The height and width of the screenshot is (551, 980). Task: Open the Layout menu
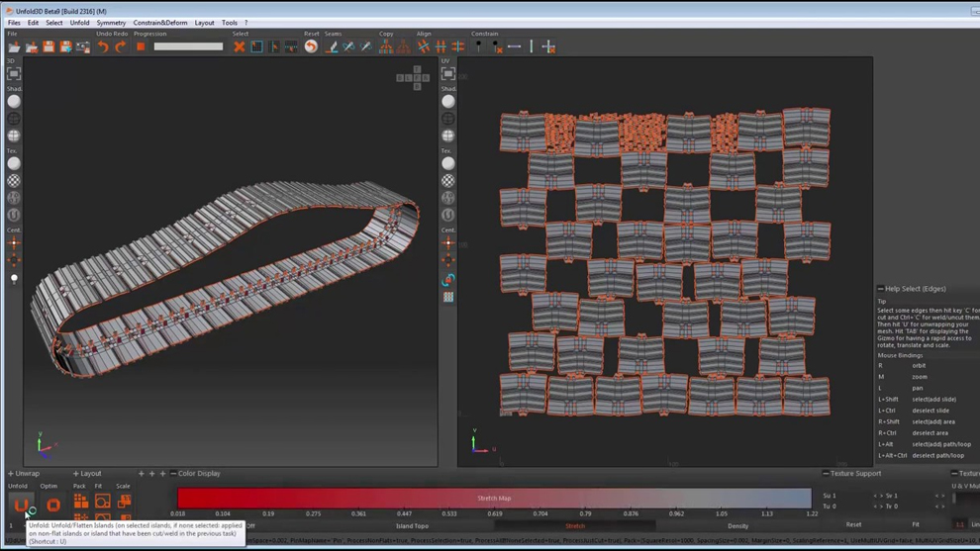point(204,23)
